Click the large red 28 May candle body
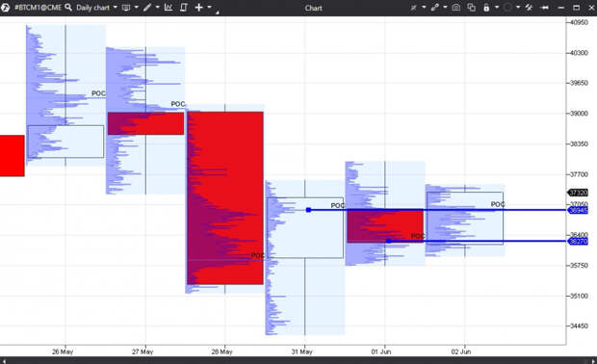This screenshot has width=597, height=364. click(225, 198)
